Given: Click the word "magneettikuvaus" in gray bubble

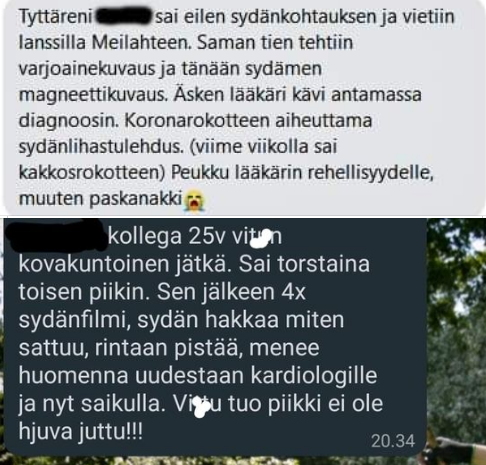Looking at the screenshot, I should pos(93,95).
